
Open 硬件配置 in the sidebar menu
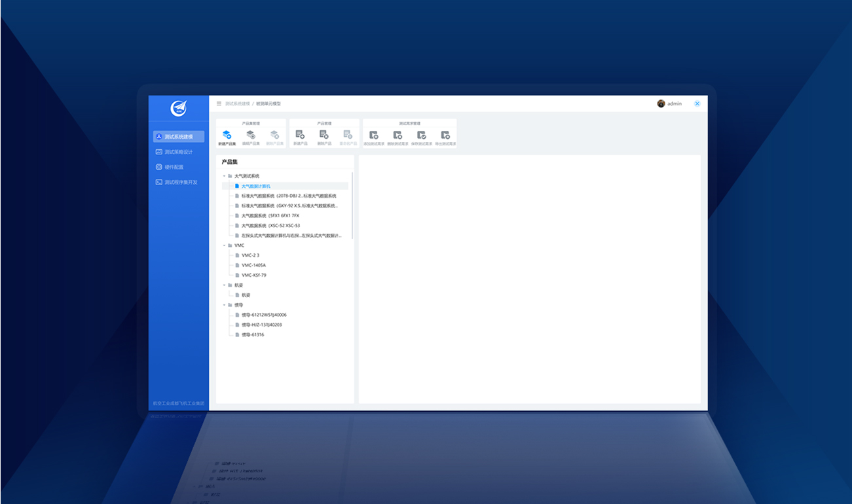coord(174,167)
